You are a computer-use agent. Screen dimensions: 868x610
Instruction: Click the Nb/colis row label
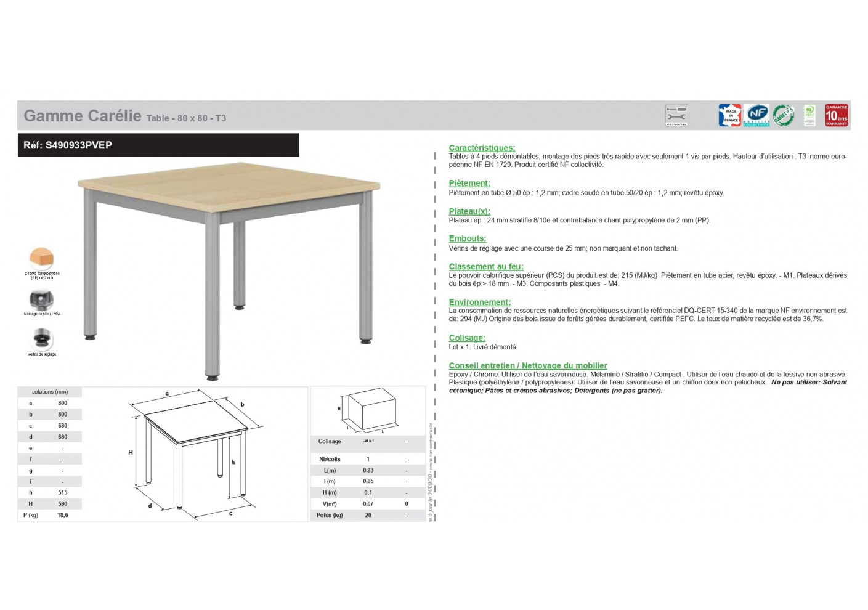click(330, 459)
